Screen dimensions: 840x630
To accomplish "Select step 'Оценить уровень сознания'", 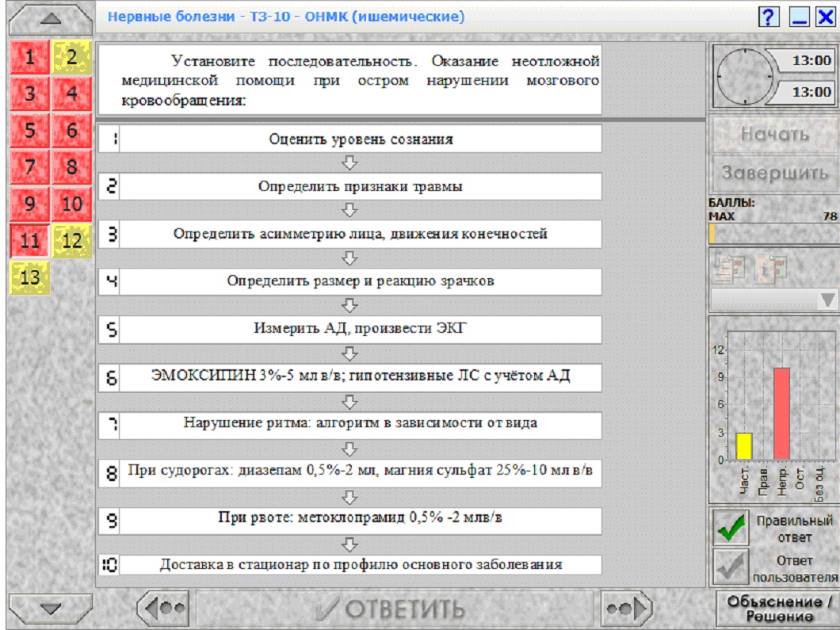I will 361,139.
